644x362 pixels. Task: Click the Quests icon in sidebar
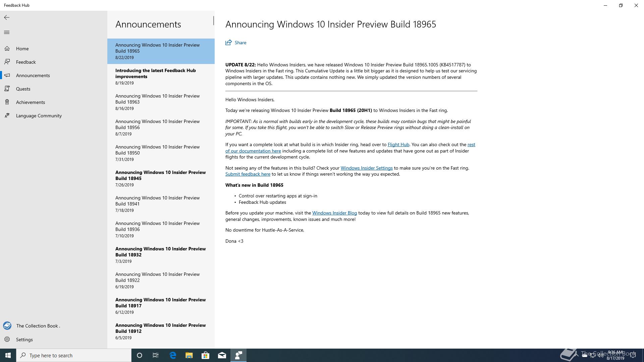7,89
